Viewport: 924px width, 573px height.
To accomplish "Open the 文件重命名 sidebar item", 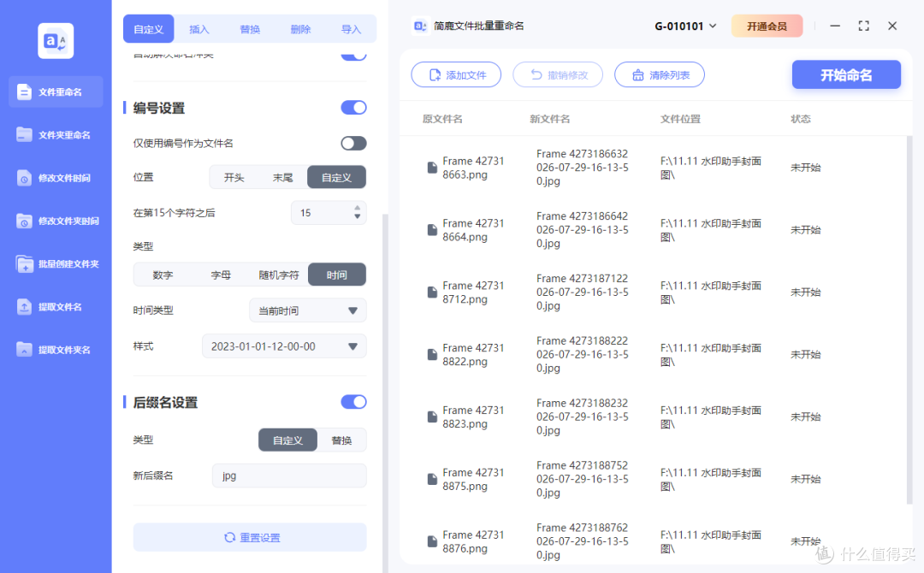I will coord(56,92).
